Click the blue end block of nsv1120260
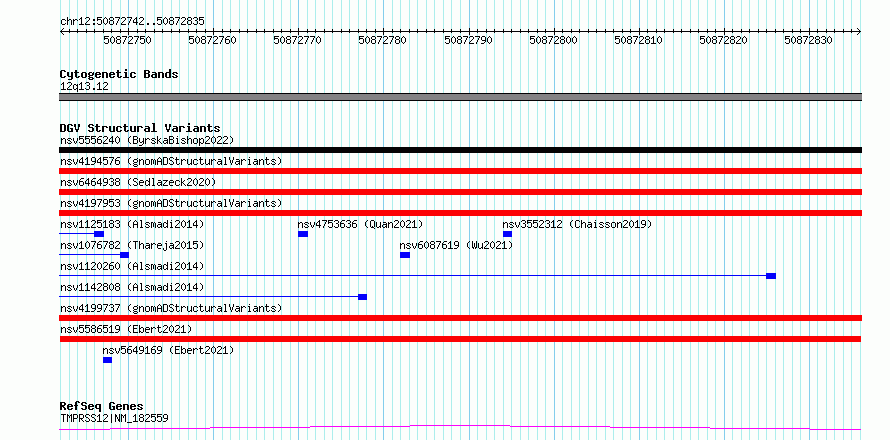This screenshot has height=440, width=890. 771,276
